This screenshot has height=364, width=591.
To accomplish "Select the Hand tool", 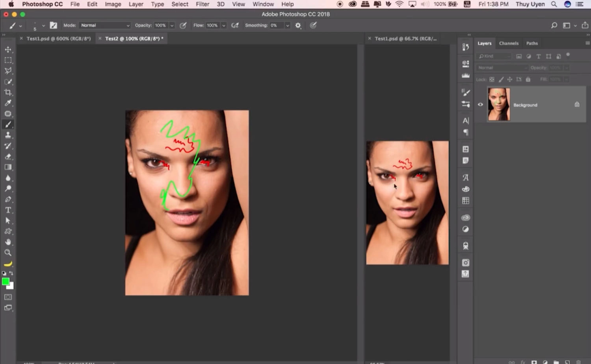I will pyautogui.click(x=8, y=242).
